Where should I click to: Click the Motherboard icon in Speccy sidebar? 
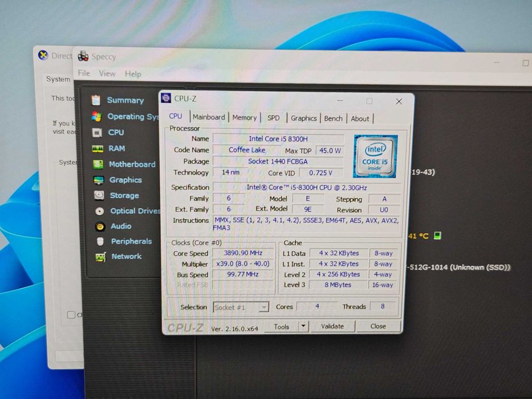coord(98,164)
